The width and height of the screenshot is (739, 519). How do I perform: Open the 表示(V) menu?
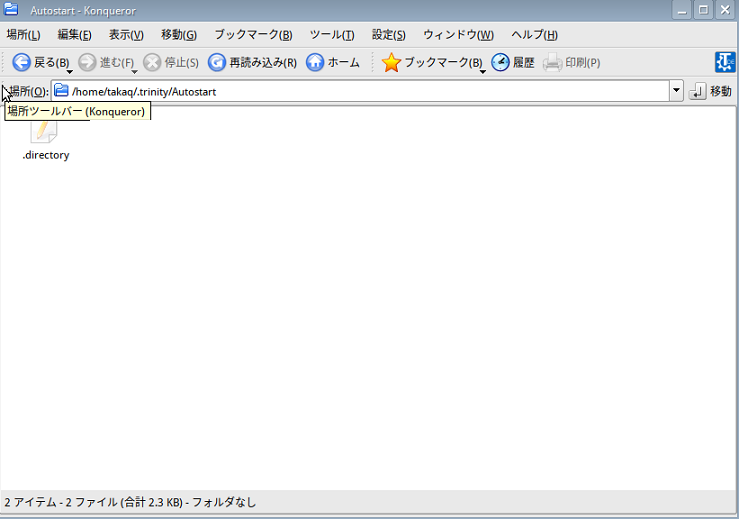point(126,35)
